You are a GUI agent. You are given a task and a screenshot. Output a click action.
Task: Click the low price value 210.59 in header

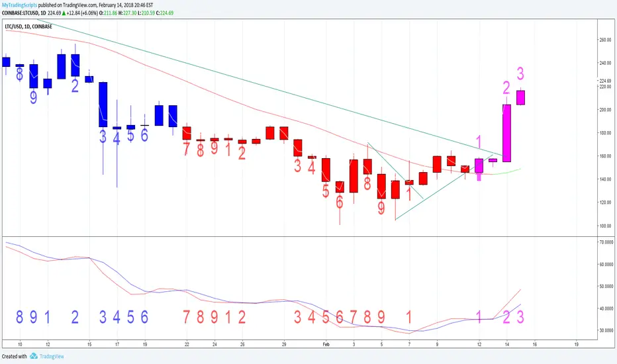148,13
